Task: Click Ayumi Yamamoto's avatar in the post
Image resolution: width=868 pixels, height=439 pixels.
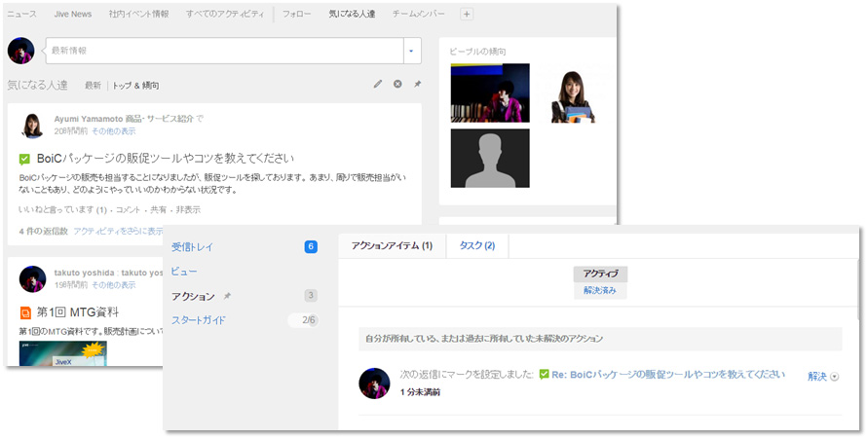Action: tap(32, 125)
